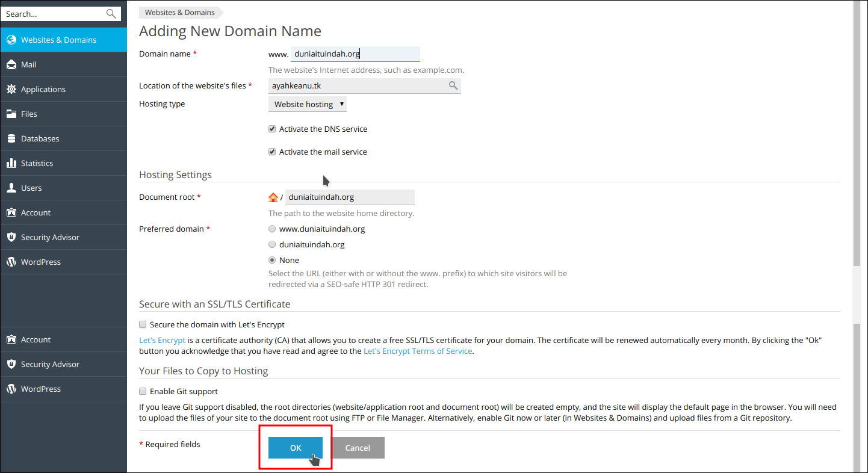The height and width of the screenshot is (473, 868).
Task: Open the Hosting type dropdown
Action: [x=308, y=104]
